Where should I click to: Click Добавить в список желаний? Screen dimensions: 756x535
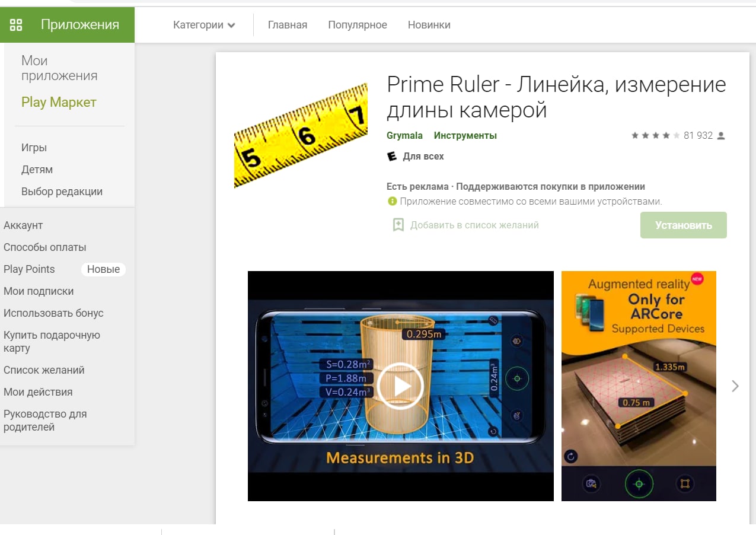point(474,225)
